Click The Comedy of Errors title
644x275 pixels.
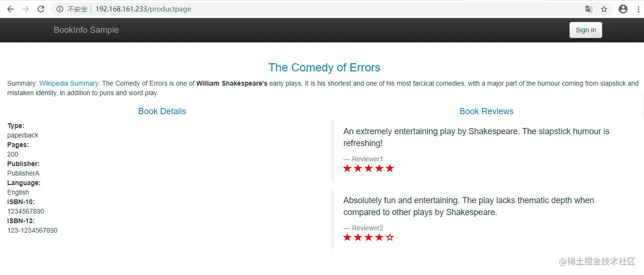coord(324,68)
